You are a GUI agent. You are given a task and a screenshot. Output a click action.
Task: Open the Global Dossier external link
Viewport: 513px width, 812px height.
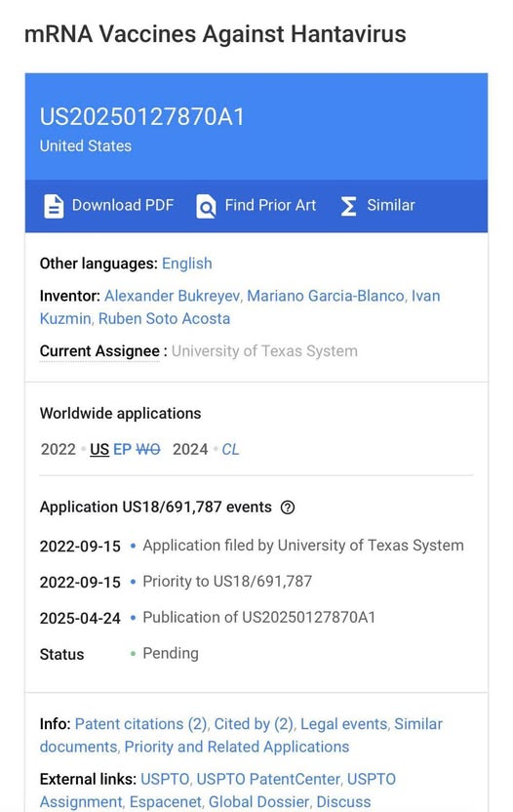point(258,801)
